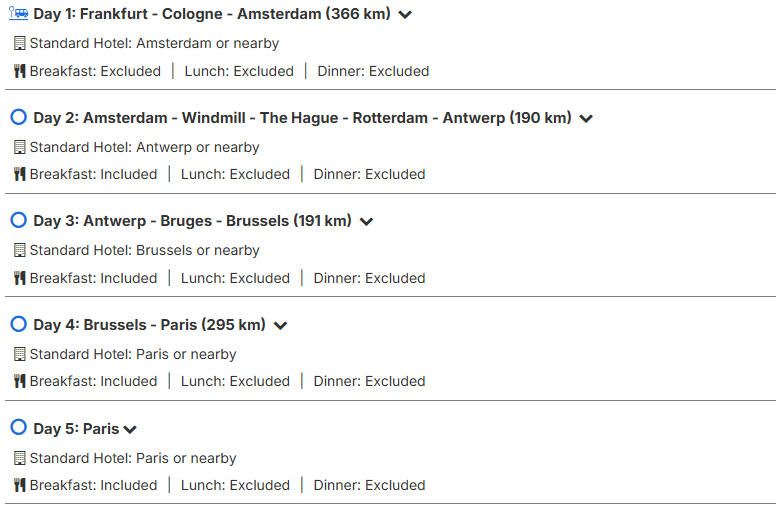Click the cutlery icon in Day 1 meals

(x=19, y=71)
